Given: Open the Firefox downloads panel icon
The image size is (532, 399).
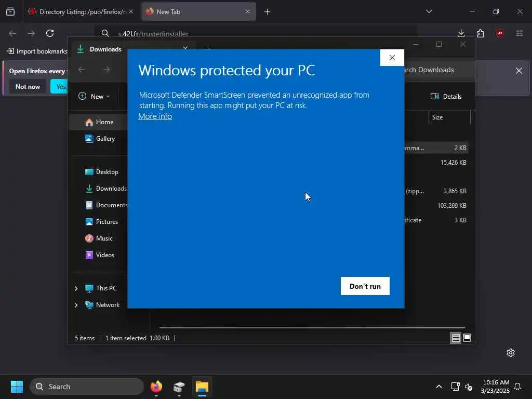Looking at the screenshot, I should pos(461,33).
